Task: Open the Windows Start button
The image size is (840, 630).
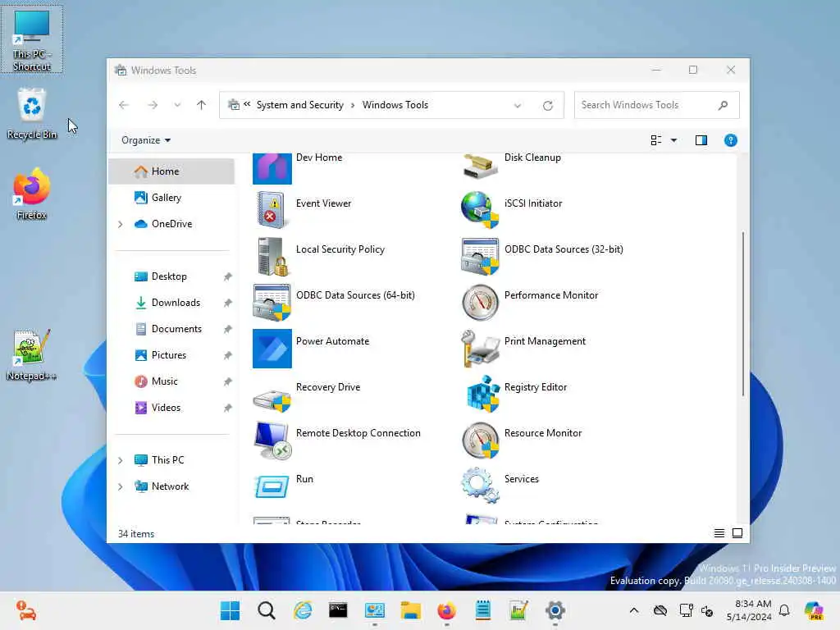Action: (x=231, y=610)
